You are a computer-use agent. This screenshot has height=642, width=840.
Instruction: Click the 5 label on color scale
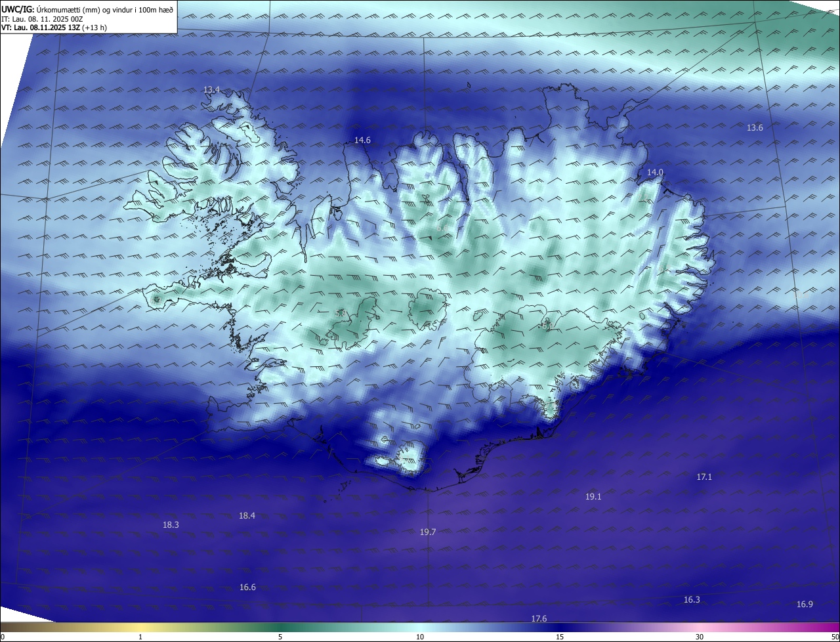280,637
